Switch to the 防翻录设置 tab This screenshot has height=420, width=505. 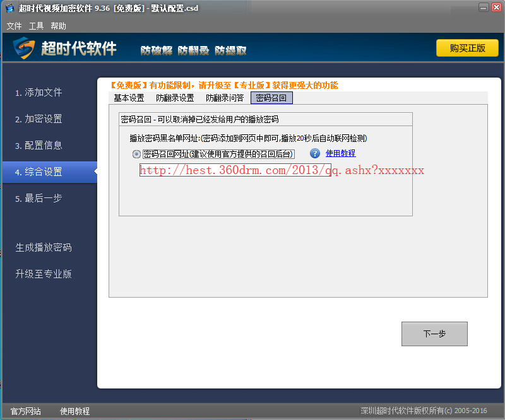coord(175,98)
